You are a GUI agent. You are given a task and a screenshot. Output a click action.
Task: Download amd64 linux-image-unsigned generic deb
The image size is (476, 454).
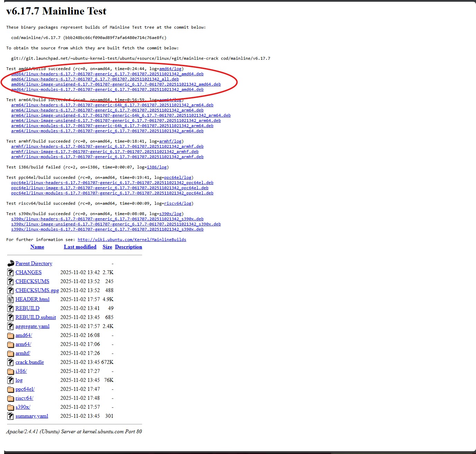[x=116, y=84]
